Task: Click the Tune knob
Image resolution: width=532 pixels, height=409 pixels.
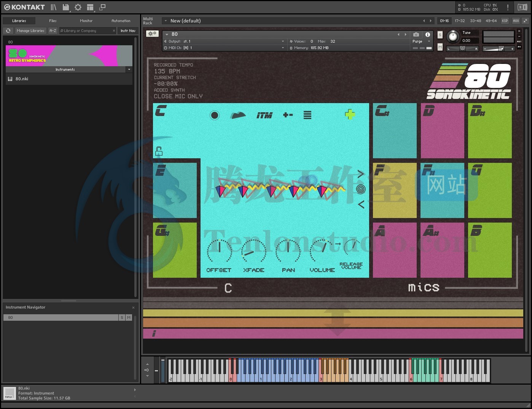Action: [453, 37]
